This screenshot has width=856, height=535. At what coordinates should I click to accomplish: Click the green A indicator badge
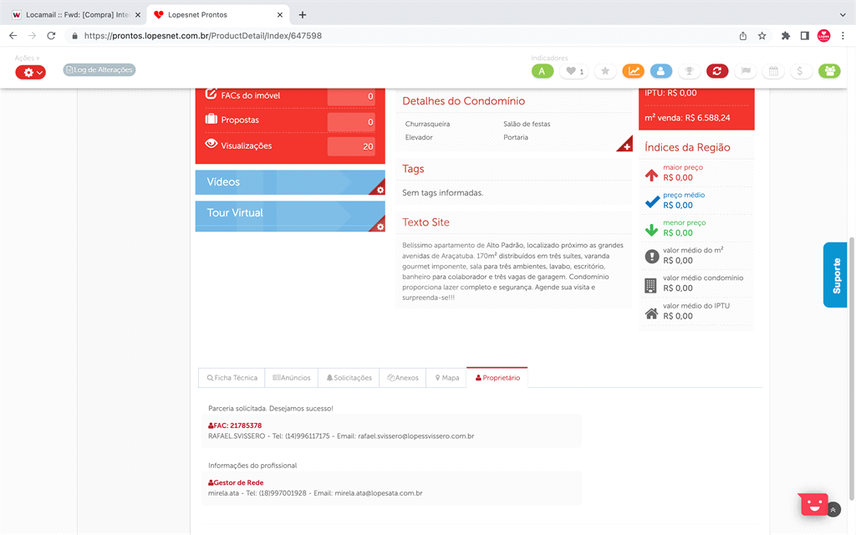click(542, 71)
